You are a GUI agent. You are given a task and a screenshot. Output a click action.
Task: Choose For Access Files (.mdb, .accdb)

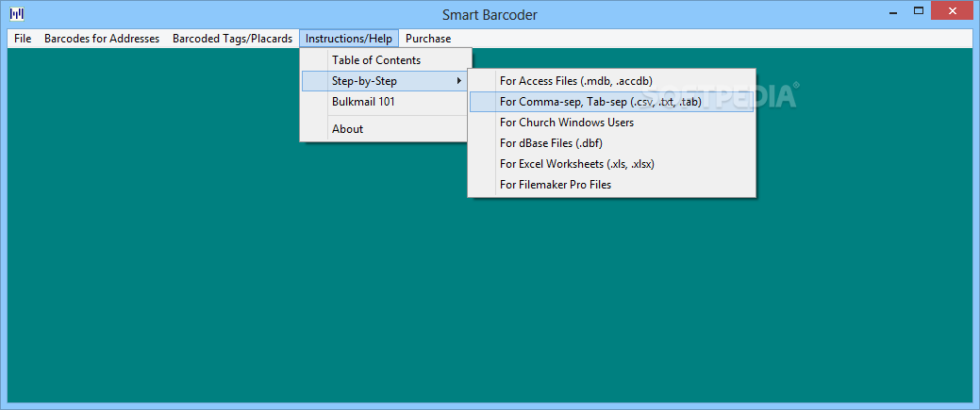pos(611,81)
